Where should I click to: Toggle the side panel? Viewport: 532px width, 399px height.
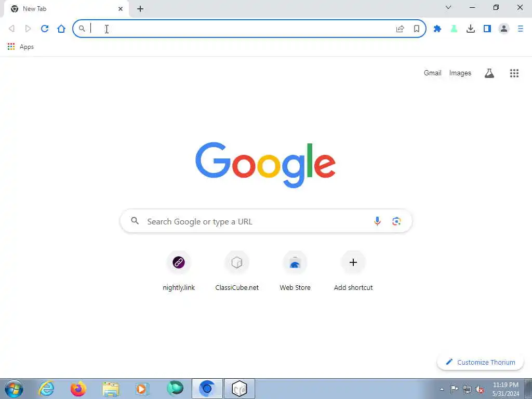487,29
